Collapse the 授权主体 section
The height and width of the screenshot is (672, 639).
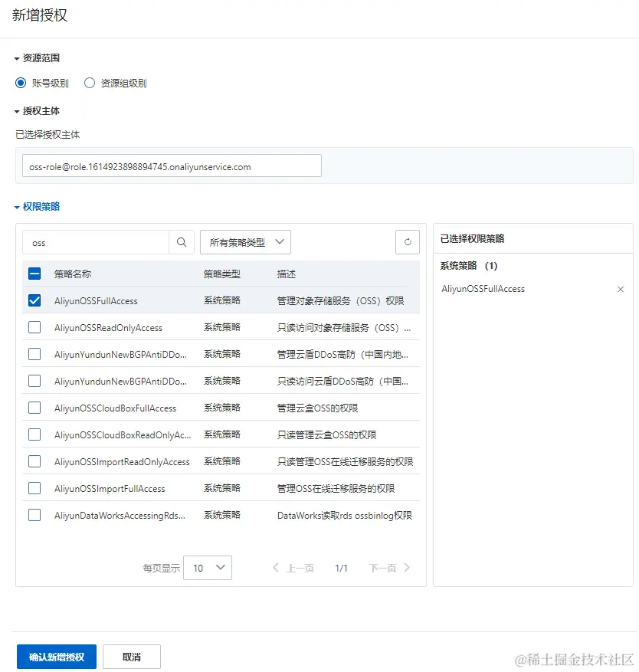point(37,111)
